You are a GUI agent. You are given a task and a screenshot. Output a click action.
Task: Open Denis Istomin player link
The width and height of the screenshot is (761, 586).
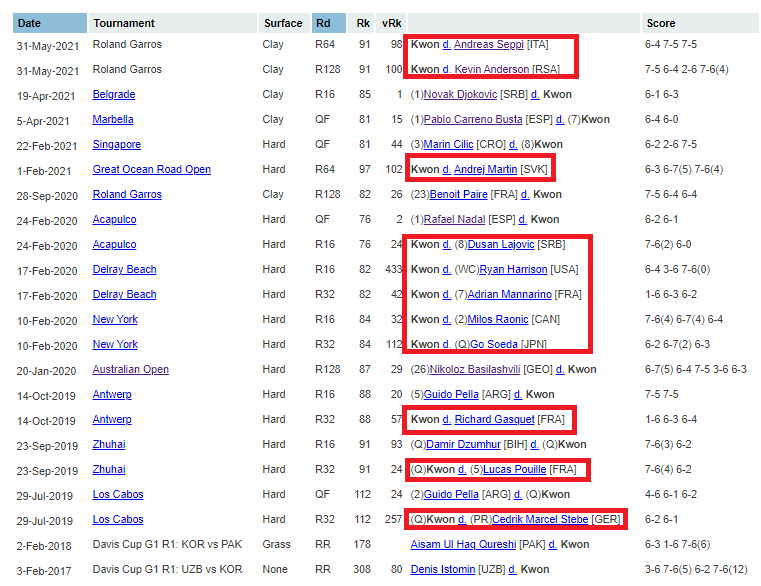[x=443, y=569]
